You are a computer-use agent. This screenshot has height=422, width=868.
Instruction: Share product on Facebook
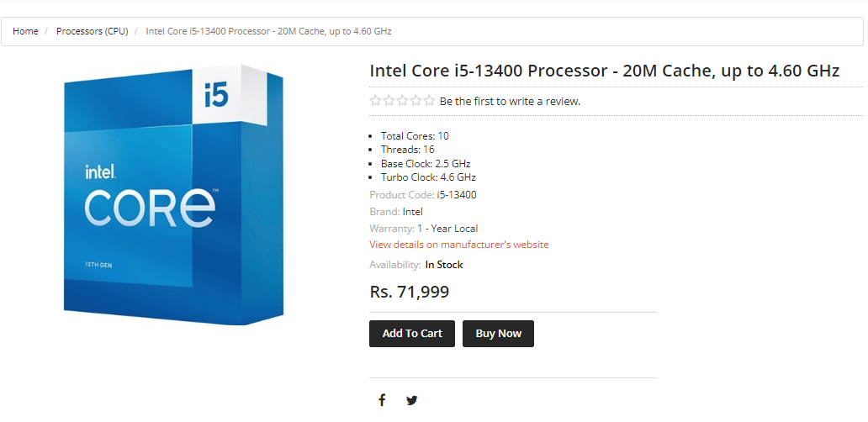pyautogui.click(x=382, y=400)
